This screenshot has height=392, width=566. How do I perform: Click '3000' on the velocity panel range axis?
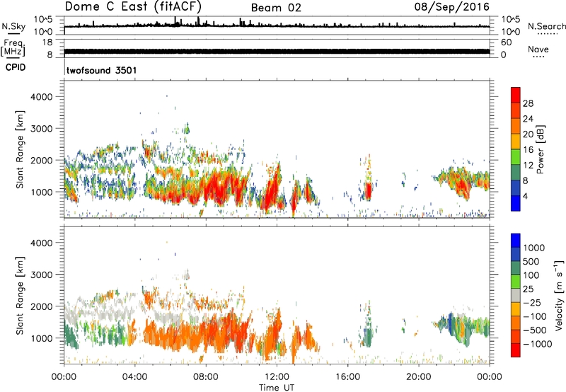(x=42, y=275)
